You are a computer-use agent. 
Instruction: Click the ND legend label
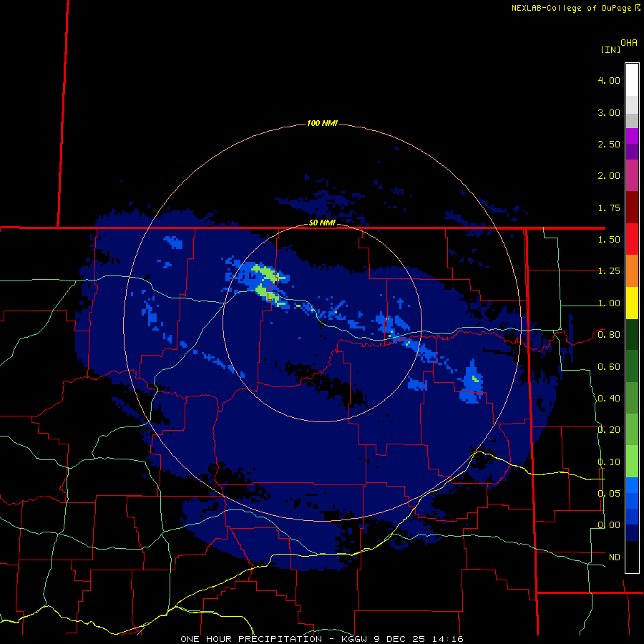pyautogui.click(x=615, y=557)
